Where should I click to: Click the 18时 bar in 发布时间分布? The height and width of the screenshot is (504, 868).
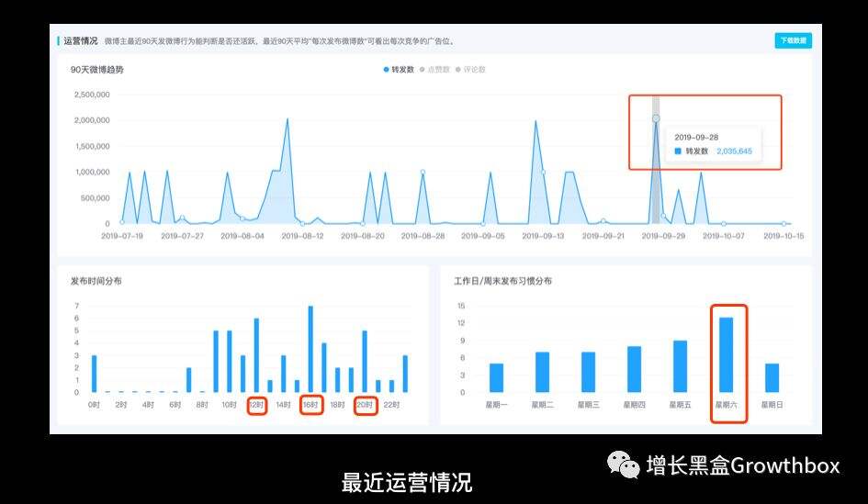coord(338,380)
